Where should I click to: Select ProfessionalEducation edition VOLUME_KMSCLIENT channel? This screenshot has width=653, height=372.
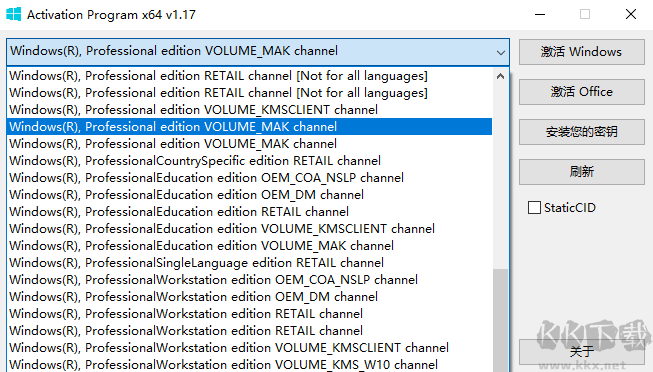249,229
